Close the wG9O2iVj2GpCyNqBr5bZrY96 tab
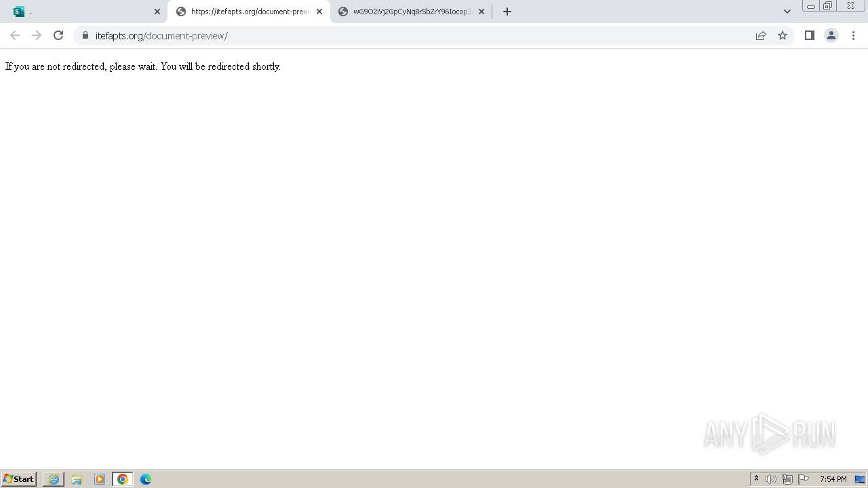Image resolution: width=868 pixels, height=488 pixels. coord(481,12)
